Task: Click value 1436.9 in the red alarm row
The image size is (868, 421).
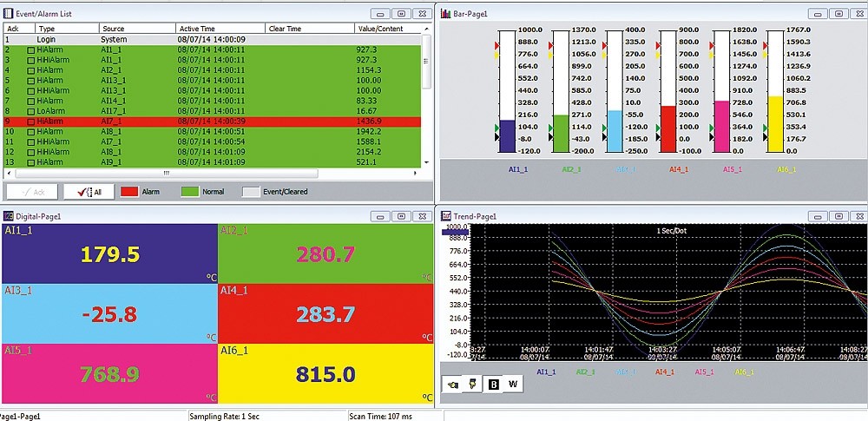Action: coord(369,122)
